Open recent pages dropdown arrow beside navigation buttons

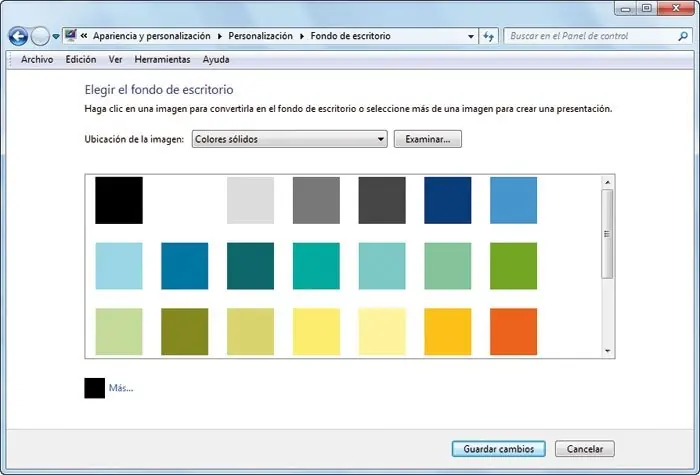56,37
